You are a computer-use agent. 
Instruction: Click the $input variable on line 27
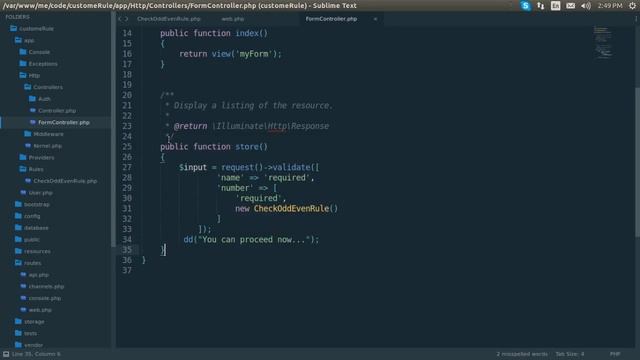click(193, 167)
